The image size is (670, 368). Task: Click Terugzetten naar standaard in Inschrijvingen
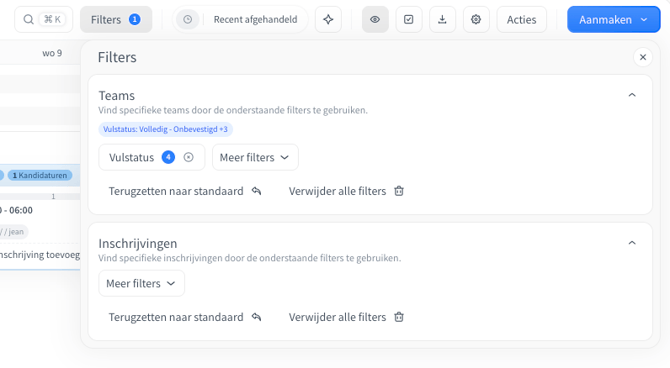click(185, 317)
